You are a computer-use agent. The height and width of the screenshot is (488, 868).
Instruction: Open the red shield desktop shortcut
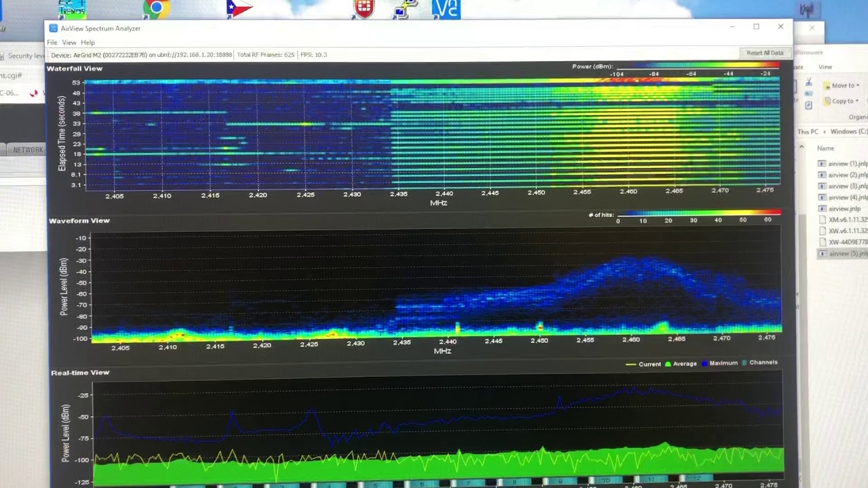pyautogui.click(x=363, y=8)
